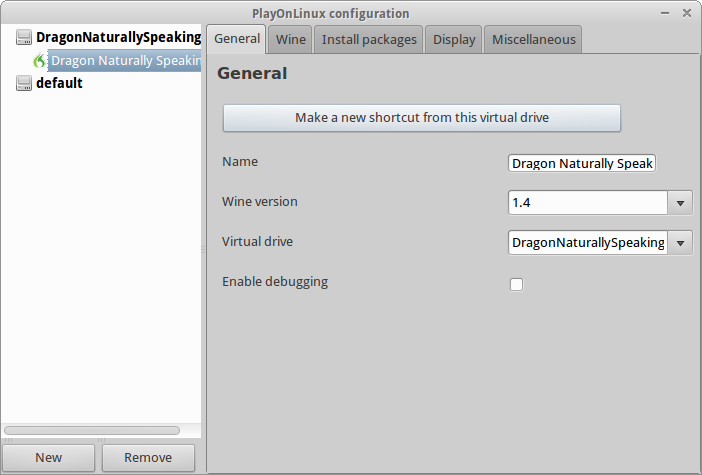Enable the debugging checkbox

point(516,284)
